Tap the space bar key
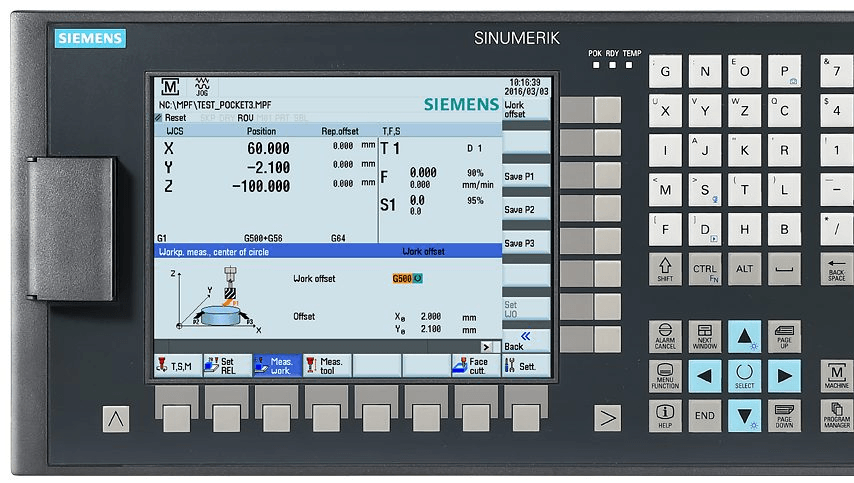This screenshot has width=854, height=483. [784, 269]
